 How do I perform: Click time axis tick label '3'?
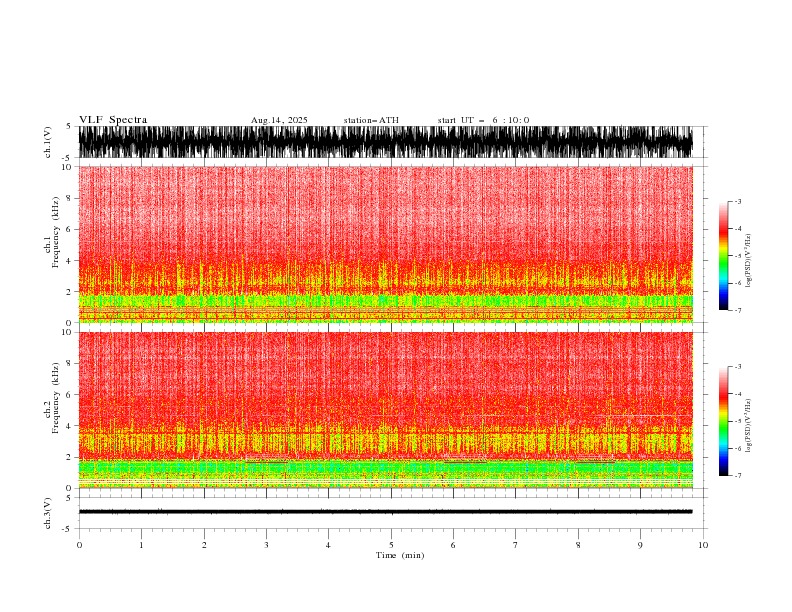pos(266,545)
